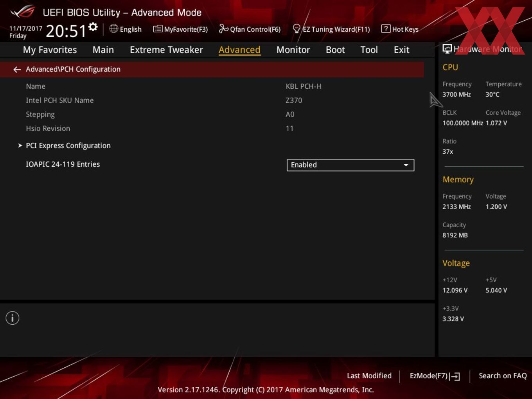Viewport: 532px width, 399px height.
Task: Click the CPU section heading
Action: [450, 67]
